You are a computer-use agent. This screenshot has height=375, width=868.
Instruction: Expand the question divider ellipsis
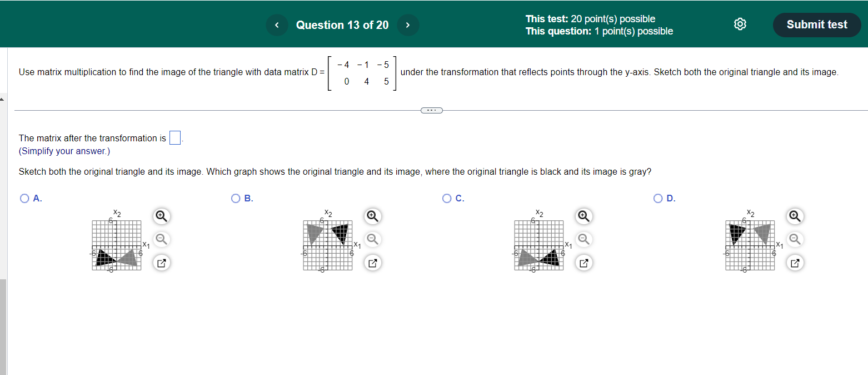click(x=431, y=110)
